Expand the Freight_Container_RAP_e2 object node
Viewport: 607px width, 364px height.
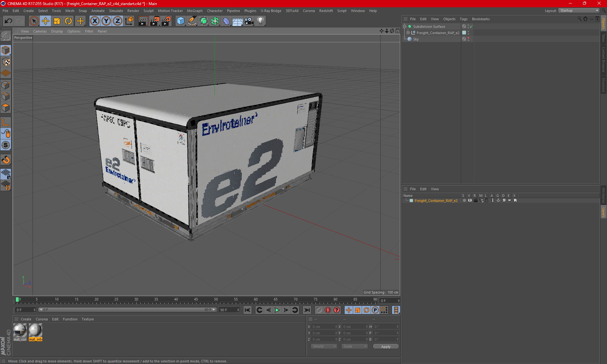pos(408,33)
